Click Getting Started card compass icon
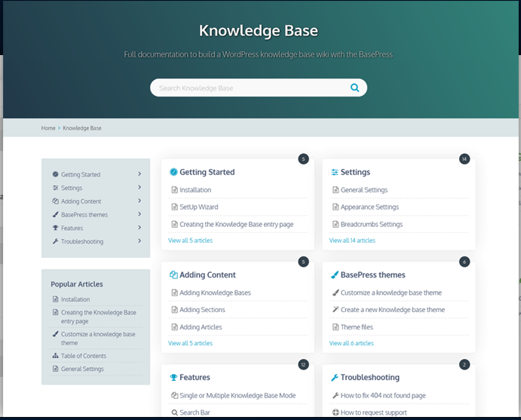521x420 pixels. pos(173,172)
